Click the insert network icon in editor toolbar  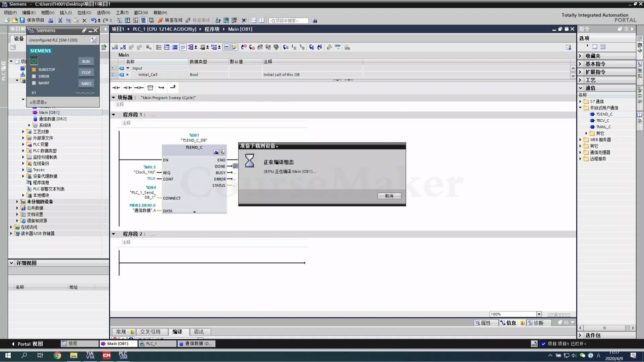click(115, 47)
